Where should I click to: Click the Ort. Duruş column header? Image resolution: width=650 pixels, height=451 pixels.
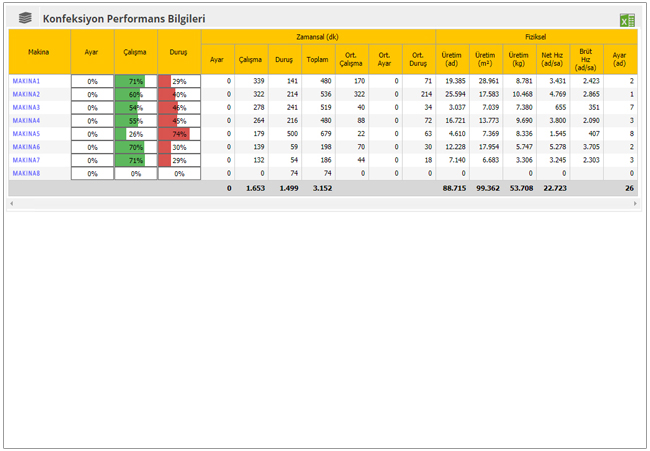tap(419, 59)
